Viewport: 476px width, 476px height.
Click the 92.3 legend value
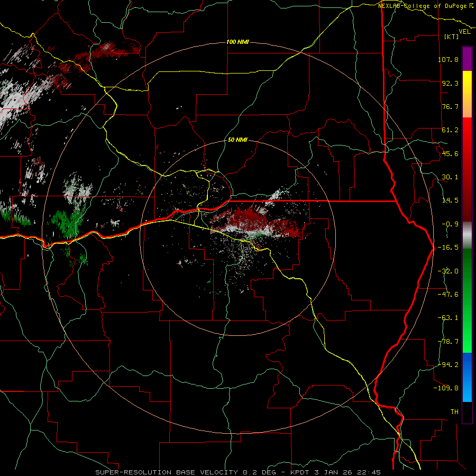click(450, 83)
